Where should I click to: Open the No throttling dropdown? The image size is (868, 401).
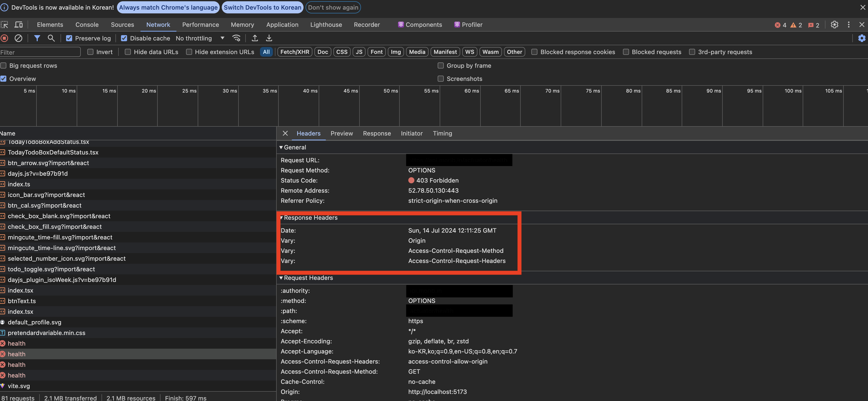click(200, 38)
